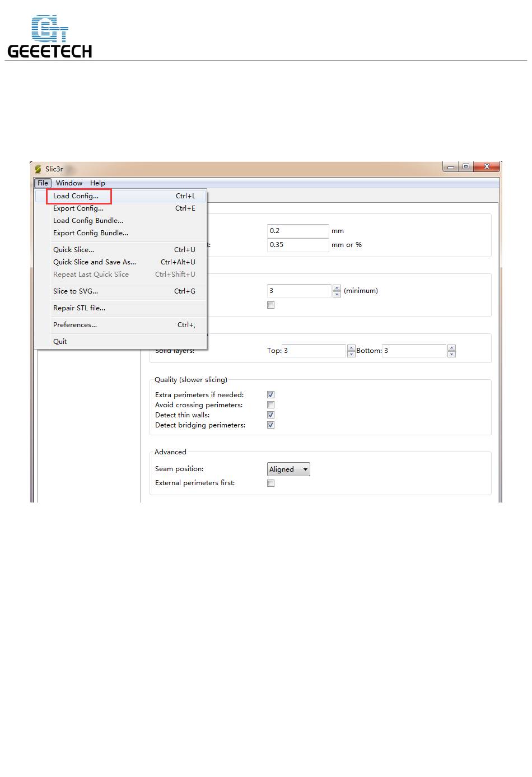The width and height of the screenshot is (532, 777).
Task: Decrease Bottom solid layers value
Action: tap(451, 354)
